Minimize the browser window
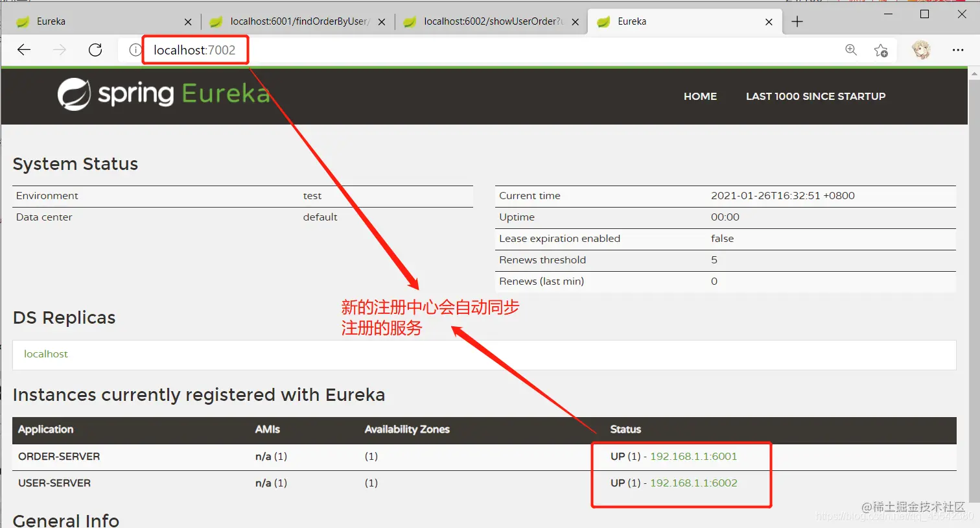Screen dimensions: 980x528 point(889,14)
